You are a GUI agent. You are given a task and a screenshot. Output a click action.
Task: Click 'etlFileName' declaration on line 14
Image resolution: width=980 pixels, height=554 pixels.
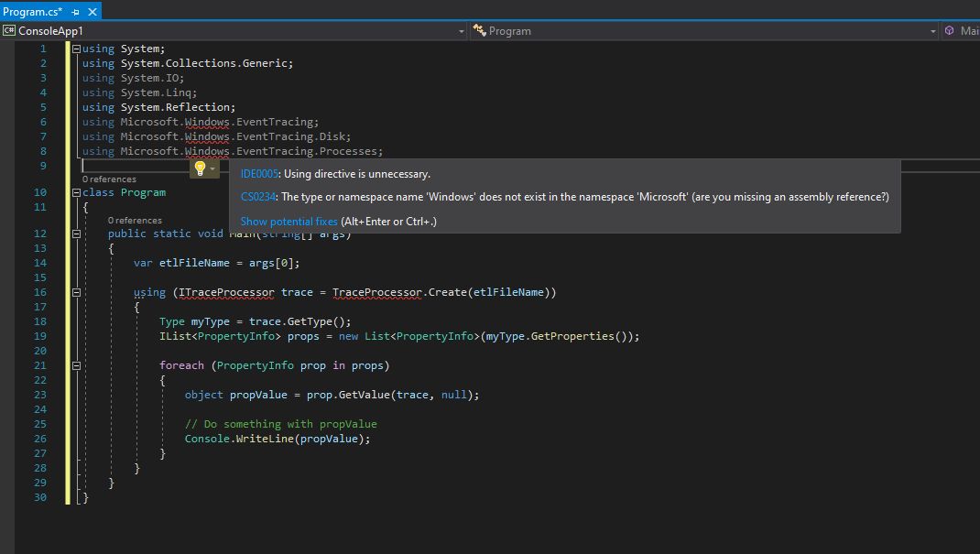pos(194,263)
